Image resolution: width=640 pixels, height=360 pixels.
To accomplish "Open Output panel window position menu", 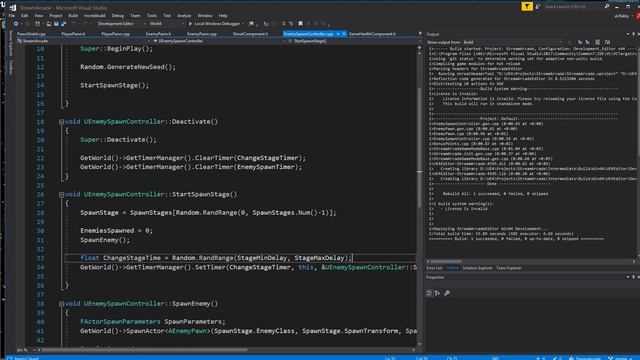I will [x=628, y=34].
